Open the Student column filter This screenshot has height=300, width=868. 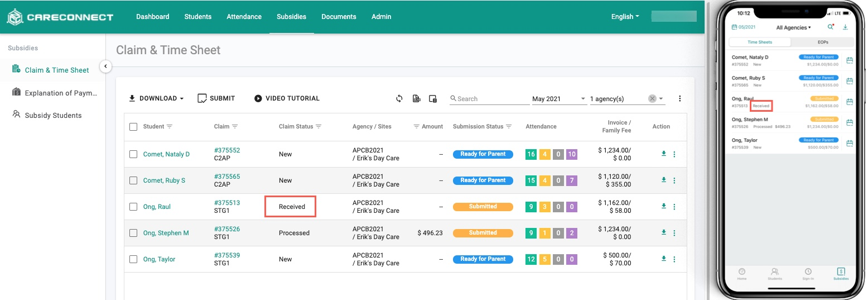pos(170,127)
